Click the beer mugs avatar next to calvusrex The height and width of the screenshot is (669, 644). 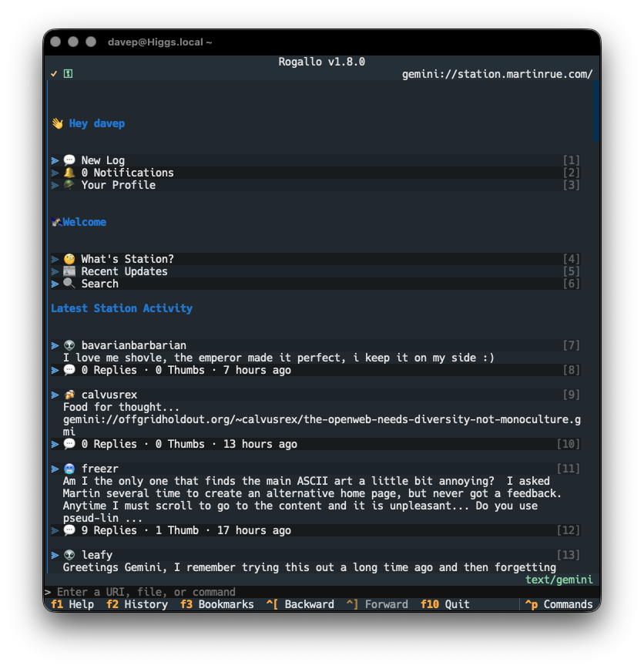click(69, 395)
